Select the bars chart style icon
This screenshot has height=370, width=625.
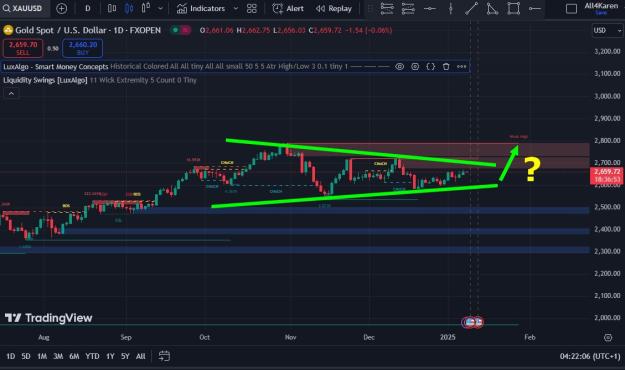[112, 8]
